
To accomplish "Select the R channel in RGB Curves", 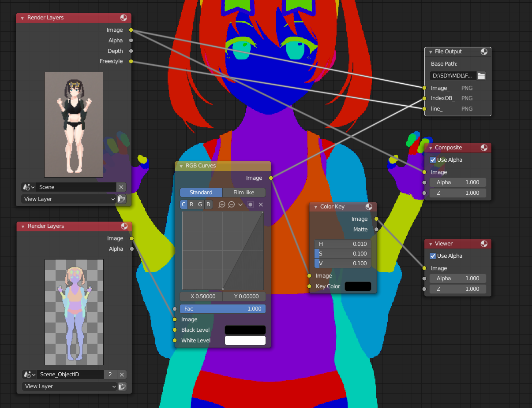I will pyautogui.click(x=192, y=204).
